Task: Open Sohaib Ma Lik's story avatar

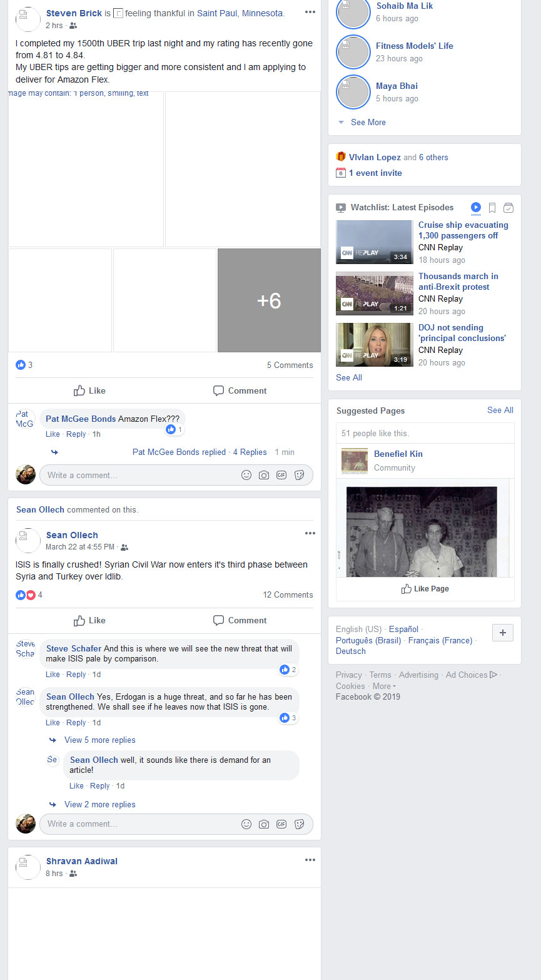Action: (x=353, y=13)
